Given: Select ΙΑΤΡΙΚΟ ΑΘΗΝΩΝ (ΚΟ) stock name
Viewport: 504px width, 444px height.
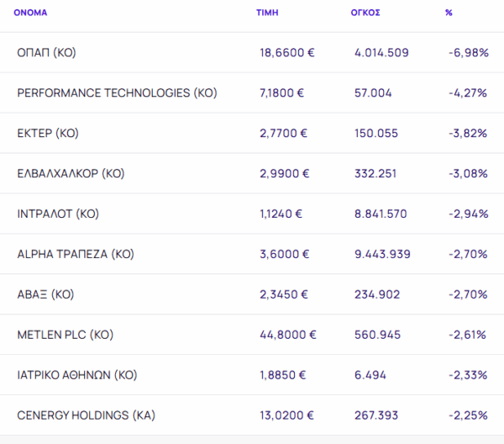Looking at the screenshot, I should 76,375.
